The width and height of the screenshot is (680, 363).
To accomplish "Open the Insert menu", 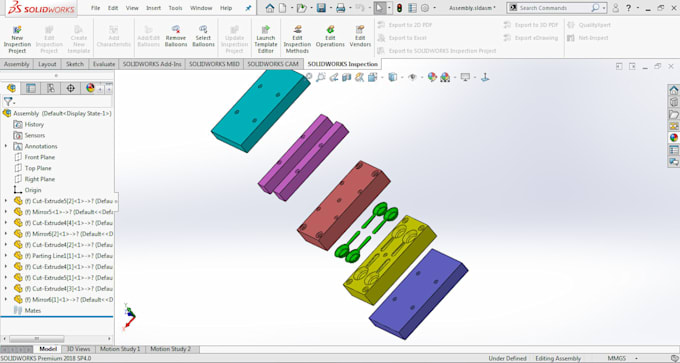I will 154,8.
